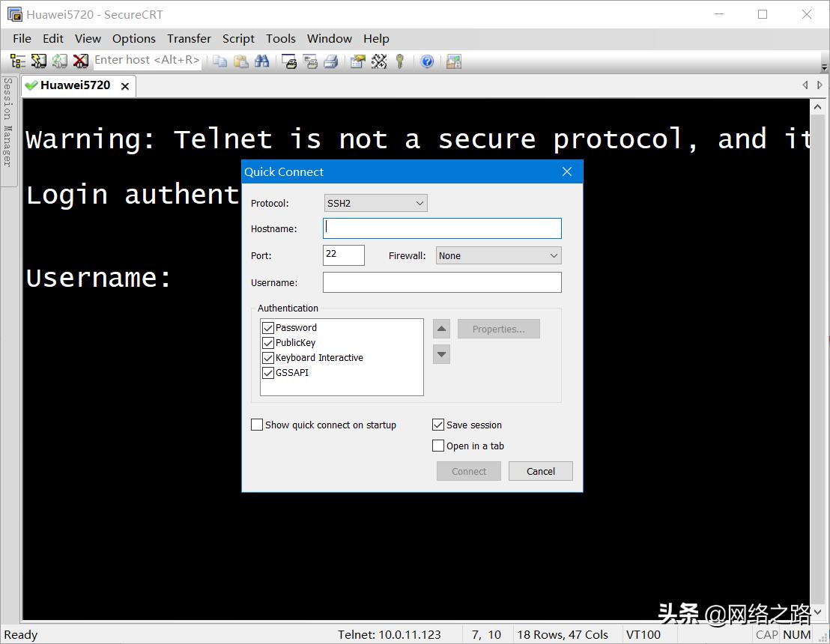
Task: Click the Connect button
Action: pyautogui.click(x=468, y=471)
